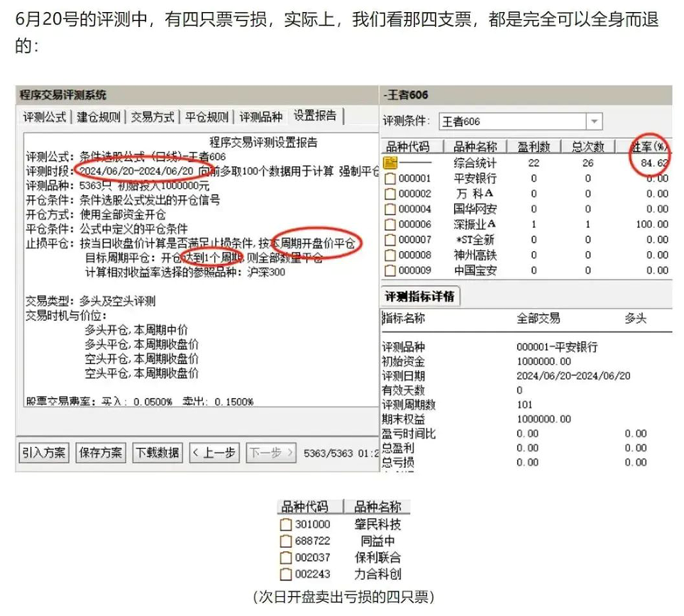Click the document icon next to 000001

(x=390, y=179)
